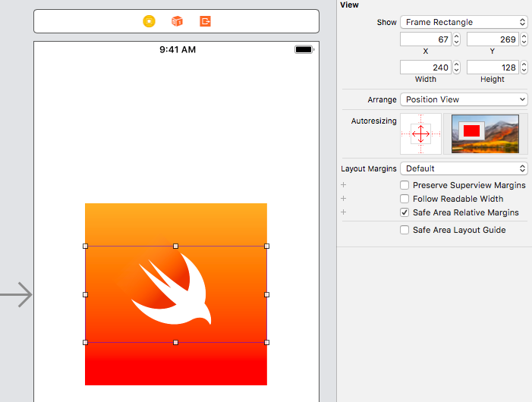Click plus beside Follow Readable Width
The width and height of the screenshot is (532, 402).
(343, 198)
